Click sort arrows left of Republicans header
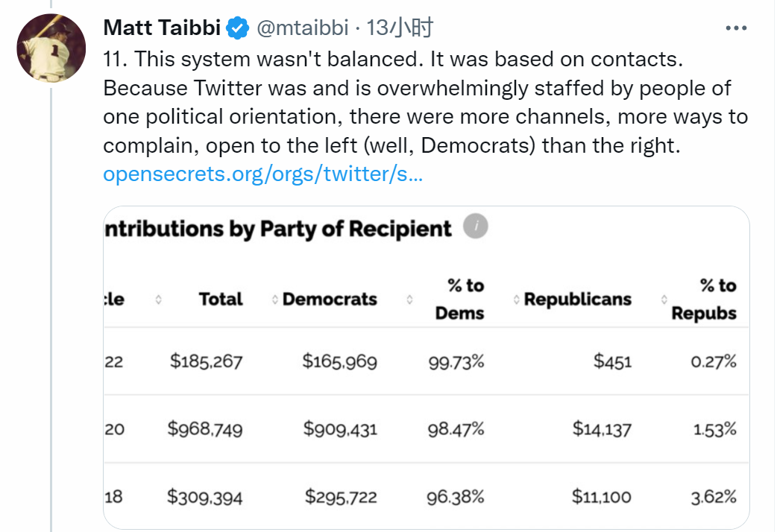 point(518,300)
